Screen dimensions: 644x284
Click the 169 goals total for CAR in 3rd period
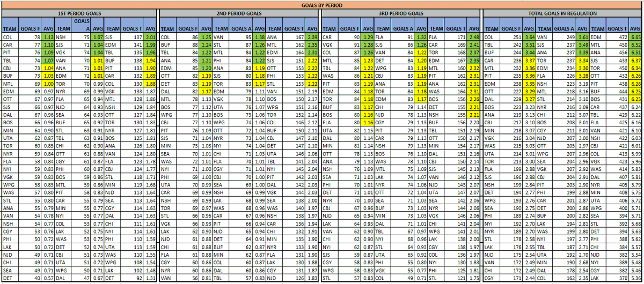pyautogui.click(x=455, y=44)
